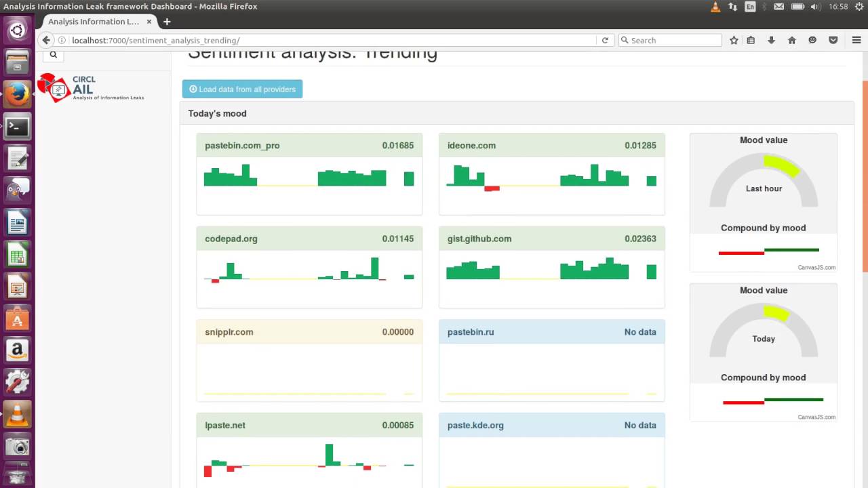Click the Today's mood panel title

pos(217,113)
